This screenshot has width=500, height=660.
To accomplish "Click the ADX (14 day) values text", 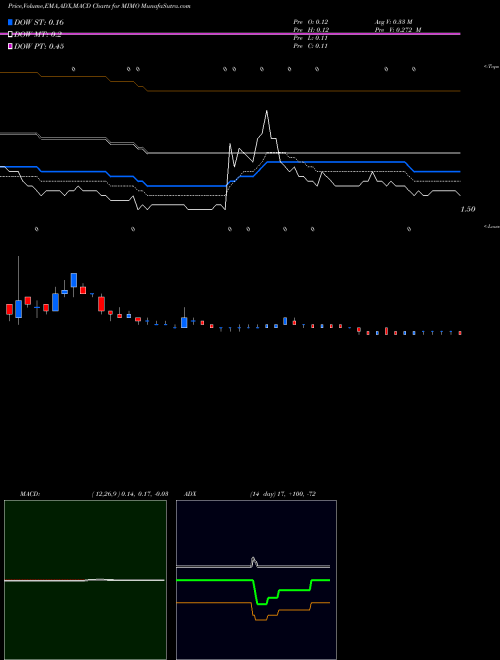I will tap(282, 494).
